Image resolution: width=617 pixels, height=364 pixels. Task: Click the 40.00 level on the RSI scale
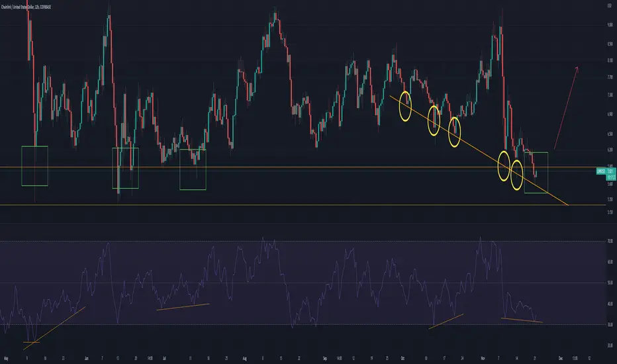pyautogui.click(x=610, y=304)
